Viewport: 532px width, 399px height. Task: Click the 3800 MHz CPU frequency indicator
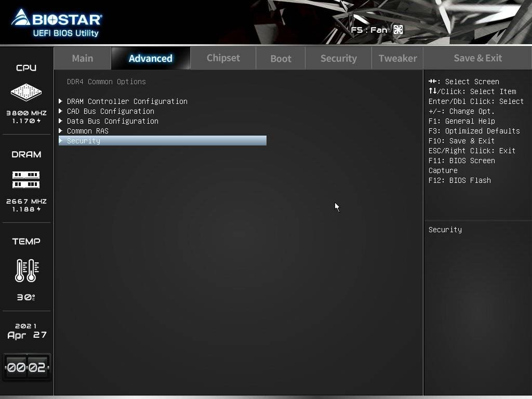pyautogui.click(x=26, y=112)
